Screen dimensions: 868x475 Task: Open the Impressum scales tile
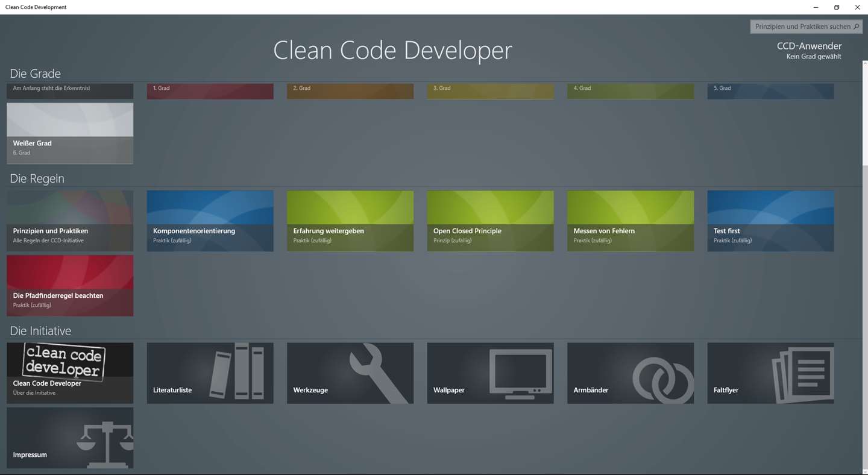click(70, 438)
